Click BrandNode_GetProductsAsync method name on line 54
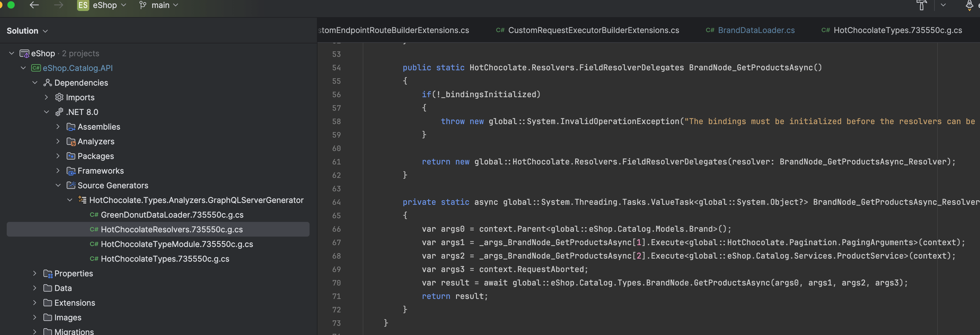The image size is (980, 335). click(x=751, y=68)
